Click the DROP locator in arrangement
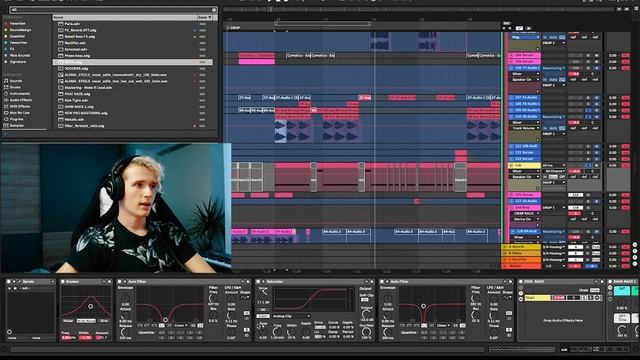The height and width of the screenshot is (360, 640). (233, 28)
